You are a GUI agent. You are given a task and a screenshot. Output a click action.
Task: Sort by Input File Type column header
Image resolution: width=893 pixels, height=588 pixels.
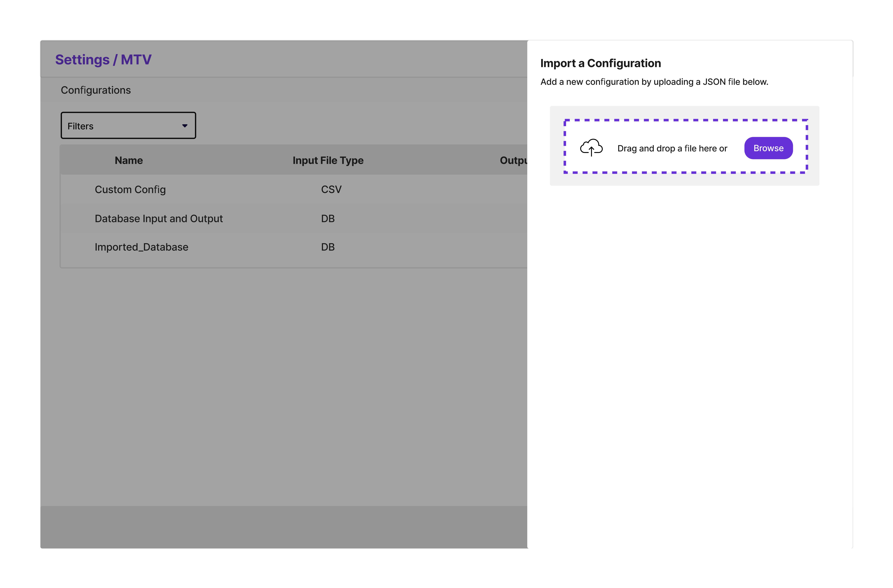click(x=328, y=160)
